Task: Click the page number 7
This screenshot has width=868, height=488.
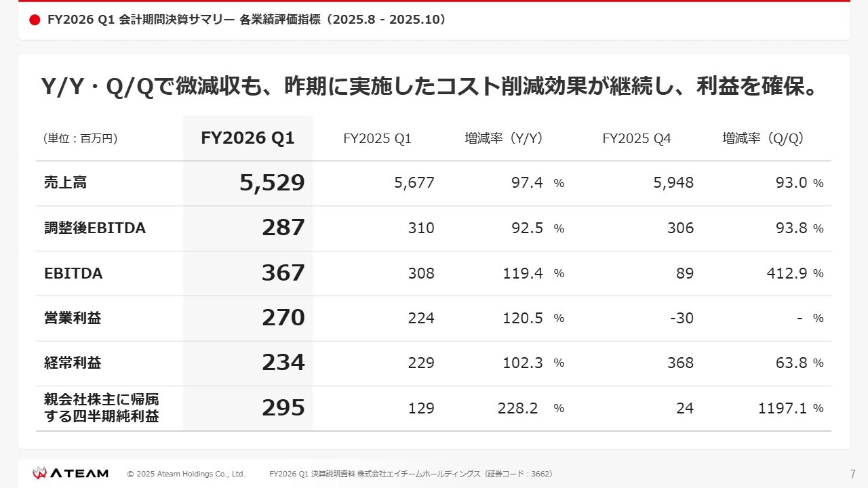Action: click(x=852, y=474)
